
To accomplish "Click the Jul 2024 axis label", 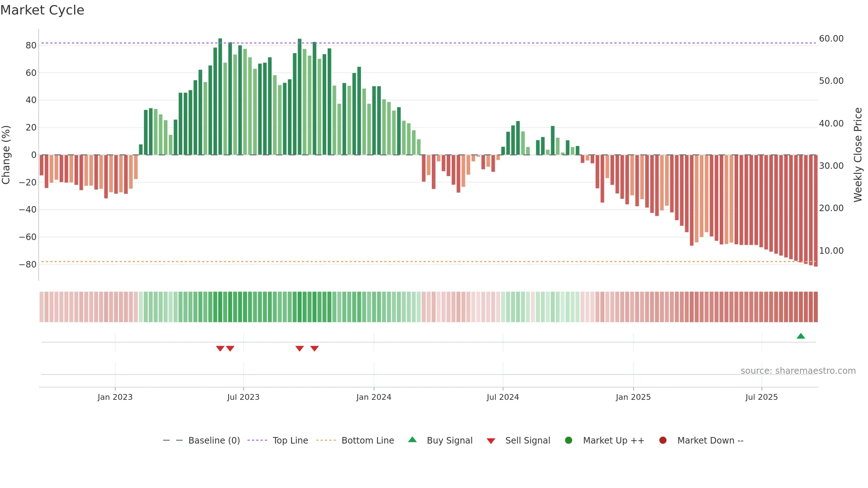I will [x=503, y=397].
